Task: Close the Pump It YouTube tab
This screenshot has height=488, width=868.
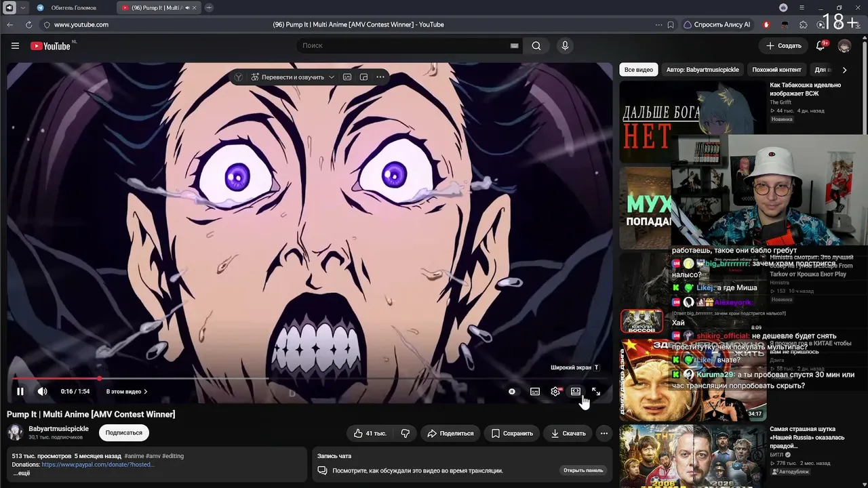Action: (195, 7)
